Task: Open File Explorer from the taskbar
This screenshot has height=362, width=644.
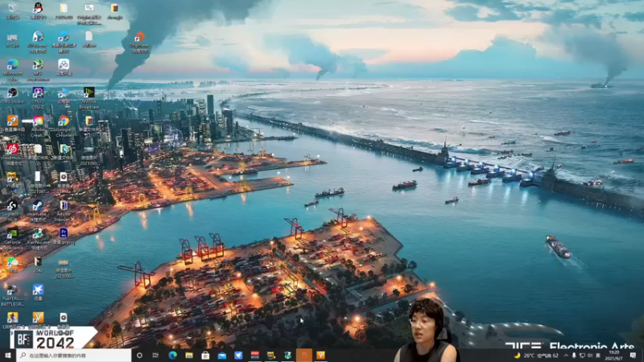Action: pos(189,355)
